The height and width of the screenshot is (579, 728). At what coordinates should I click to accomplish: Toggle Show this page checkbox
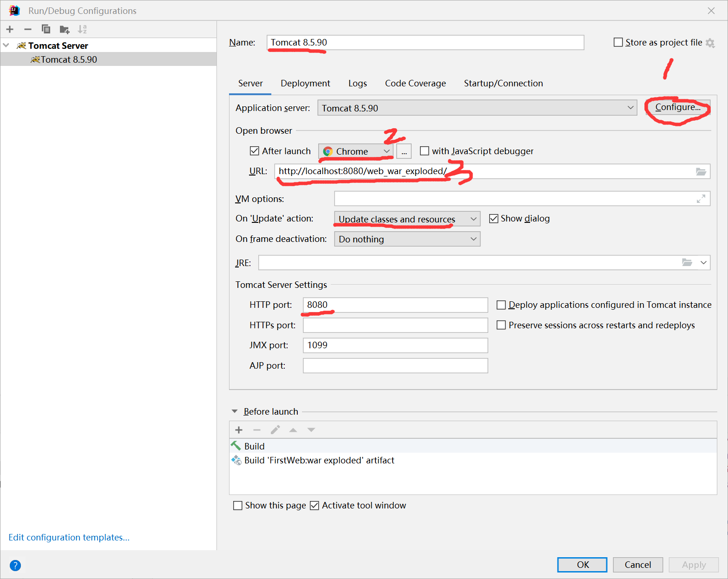point(238,506)
